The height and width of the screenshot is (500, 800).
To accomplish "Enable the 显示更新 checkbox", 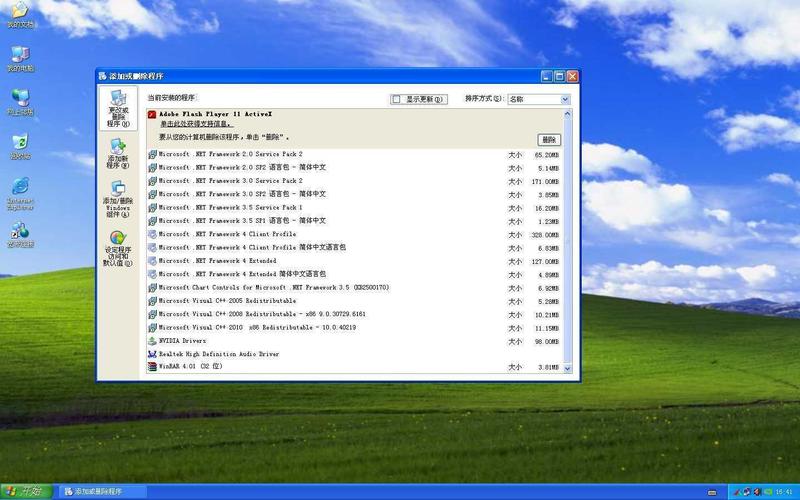I will pos(396,99).
